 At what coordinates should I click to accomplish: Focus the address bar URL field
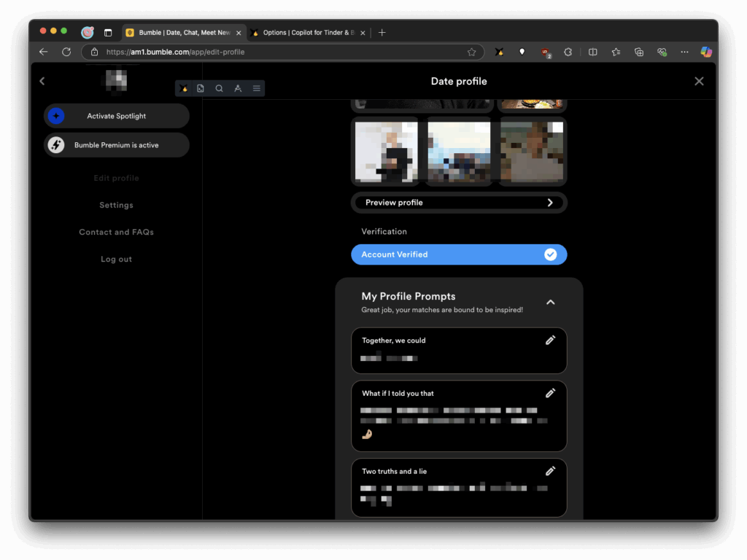point(283,52)
